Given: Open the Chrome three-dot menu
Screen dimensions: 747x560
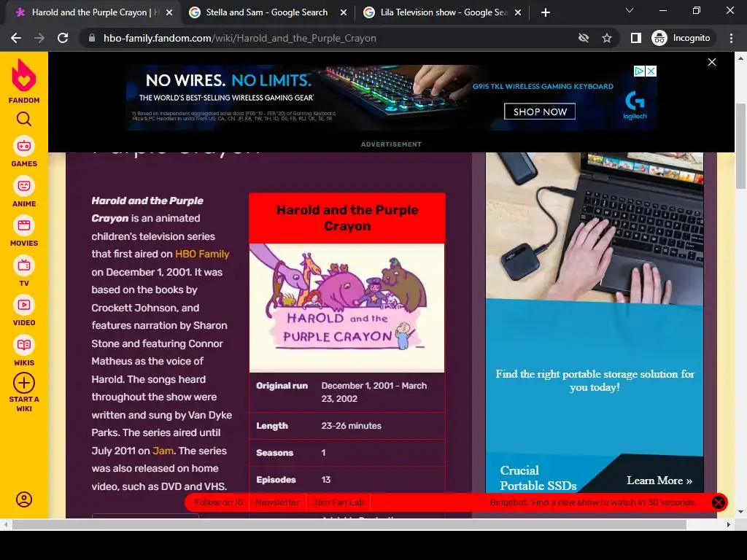Looking at the screenshot, I should pos(731,38).
